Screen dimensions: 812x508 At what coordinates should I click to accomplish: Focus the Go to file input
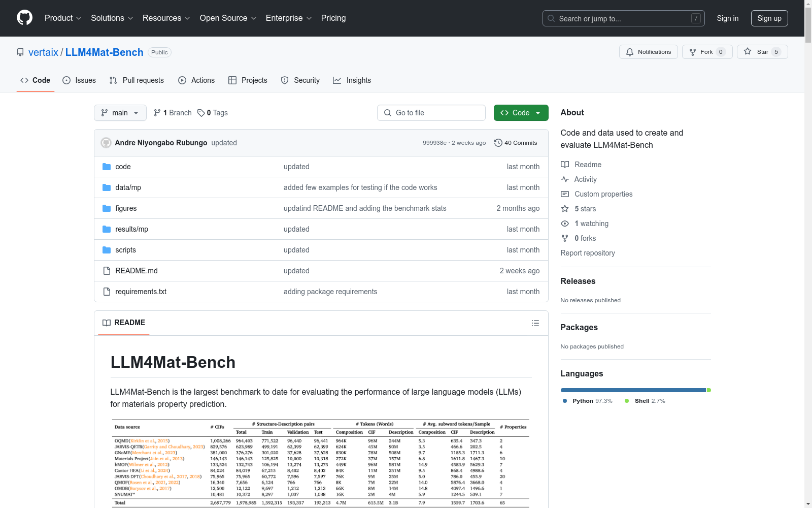(431, 113)
